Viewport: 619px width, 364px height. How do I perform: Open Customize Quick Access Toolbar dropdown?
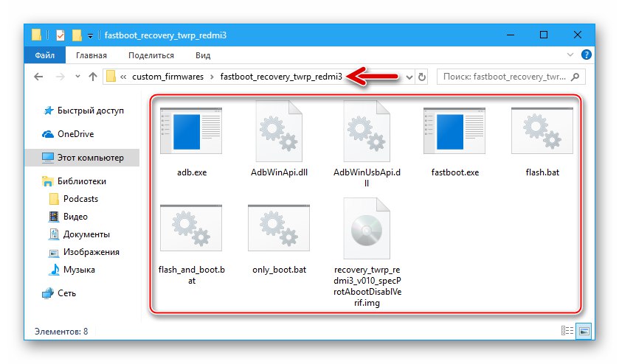(91, 36)
